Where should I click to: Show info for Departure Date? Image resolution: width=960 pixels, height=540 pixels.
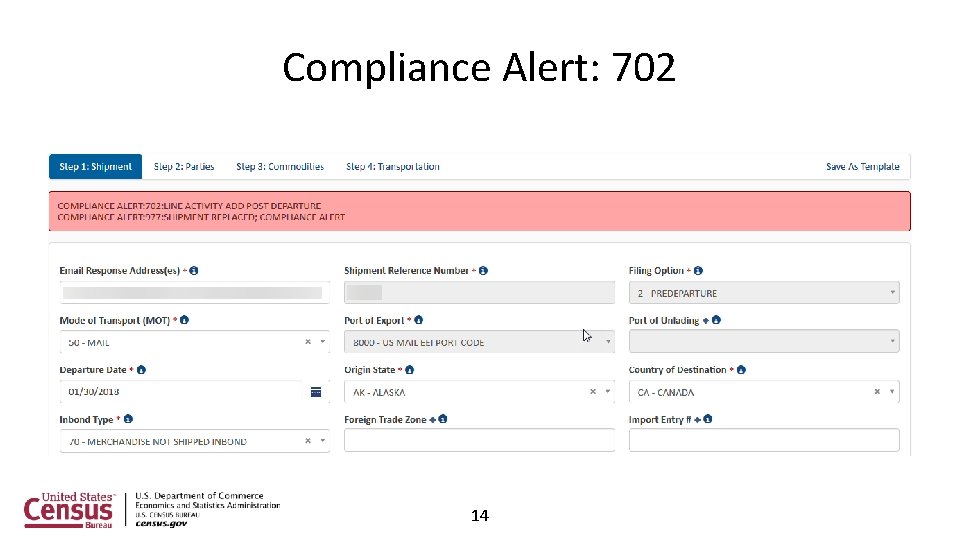tap(141, 370)
